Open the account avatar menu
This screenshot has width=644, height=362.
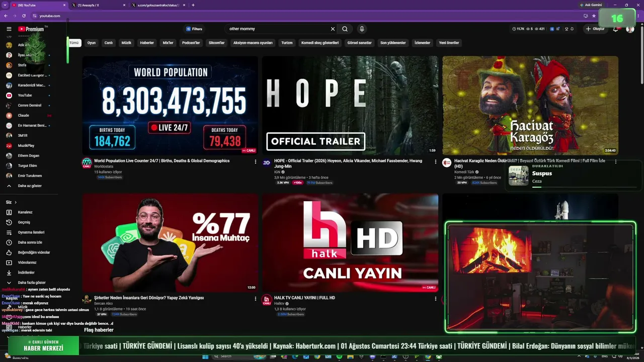(x=630, y=29)
